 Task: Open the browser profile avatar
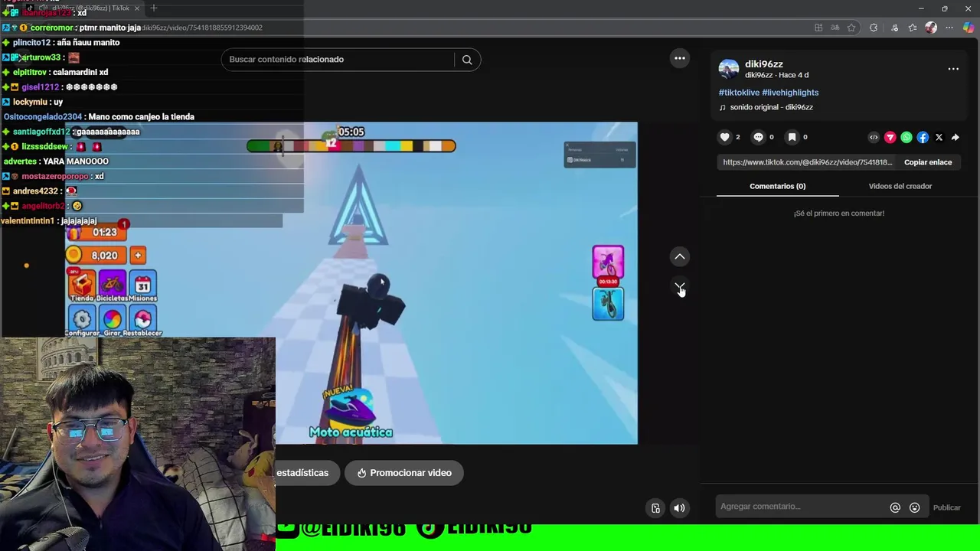point(931,28)
